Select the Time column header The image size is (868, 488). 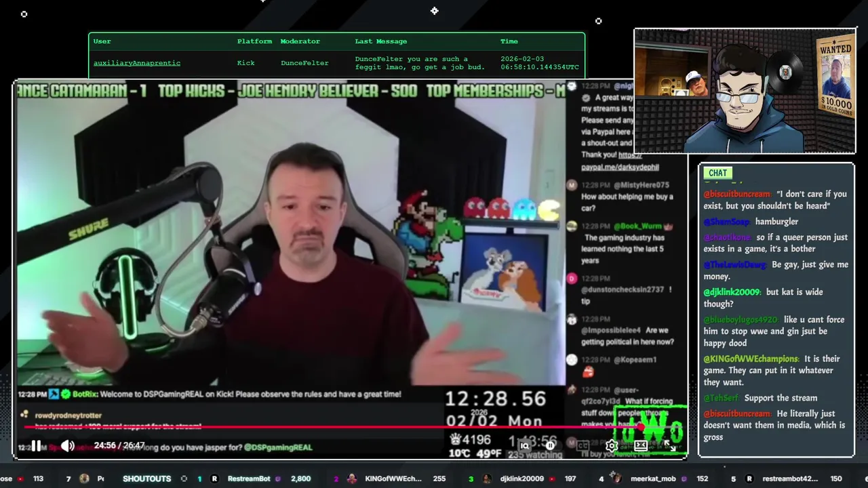coord(509,41)
